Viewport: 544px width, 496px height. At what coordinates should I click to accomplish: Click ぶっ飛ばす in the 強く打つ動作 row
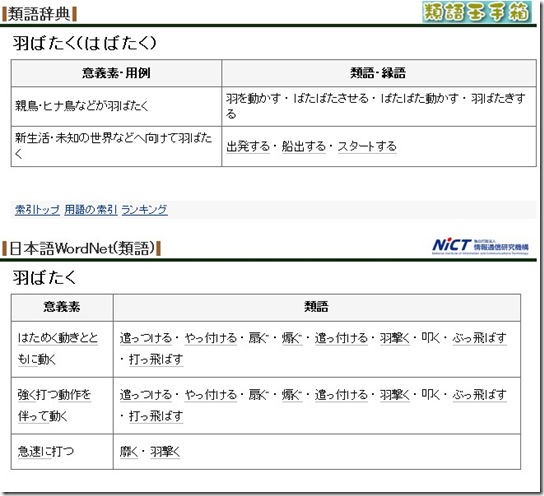(479, 395)
